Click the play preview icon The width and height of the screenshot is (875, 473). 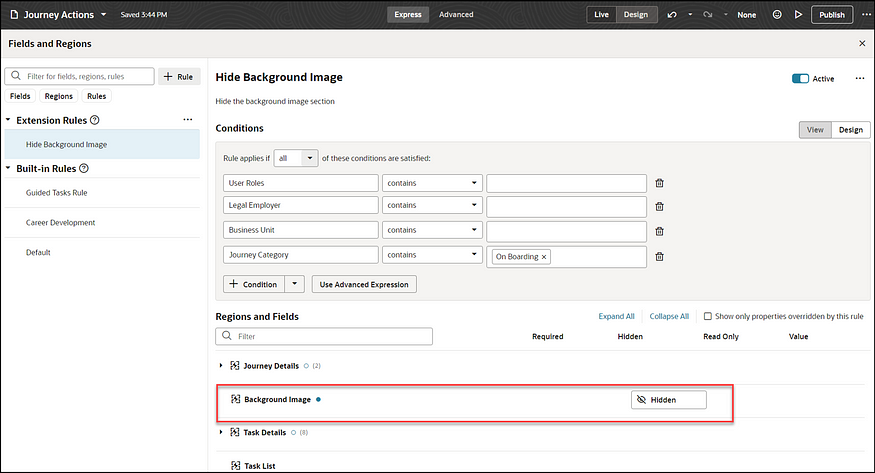click(798, 15)
